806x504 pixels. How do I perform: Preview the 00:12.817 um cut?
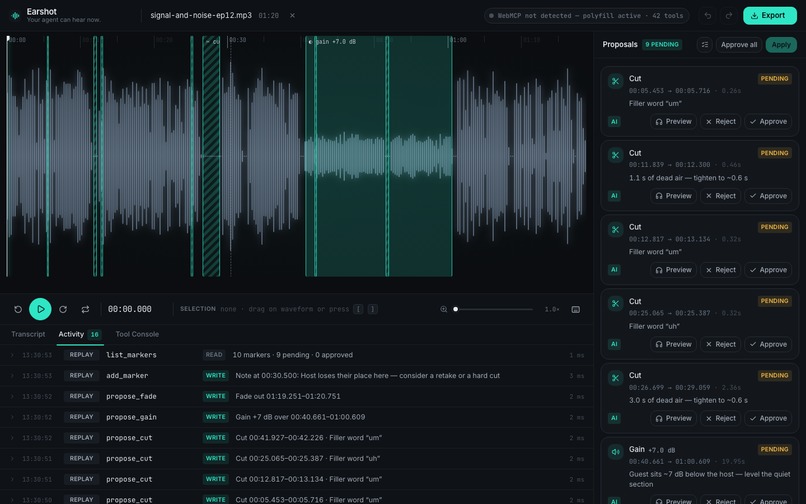click(673, 270)
